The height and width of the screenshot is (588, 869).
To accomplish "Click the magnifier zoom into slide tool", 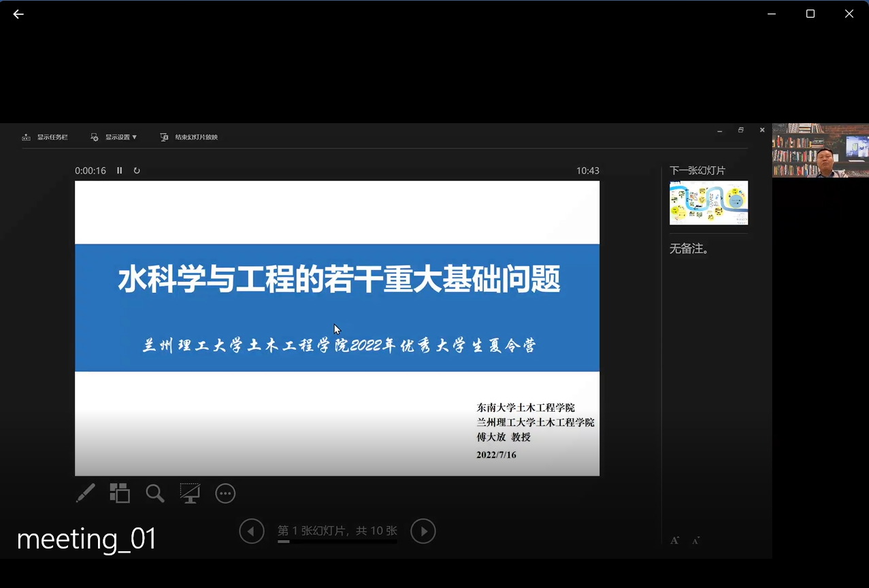I will pos(155,493).
